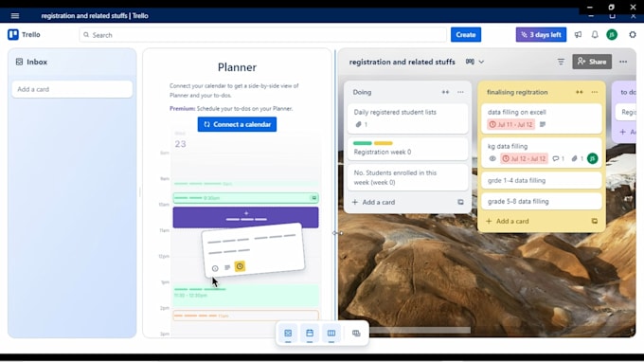Create from template in finalising regitration list
Screen dimensions: 644x362
coord(595,221)
